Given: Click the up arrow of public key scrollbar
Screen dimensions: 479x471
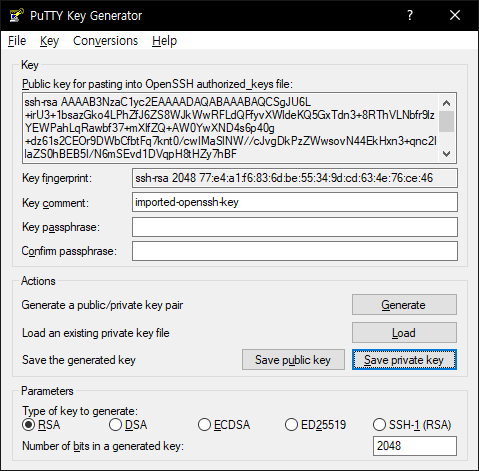Looking at the screenshot, I should coord(446,103).
